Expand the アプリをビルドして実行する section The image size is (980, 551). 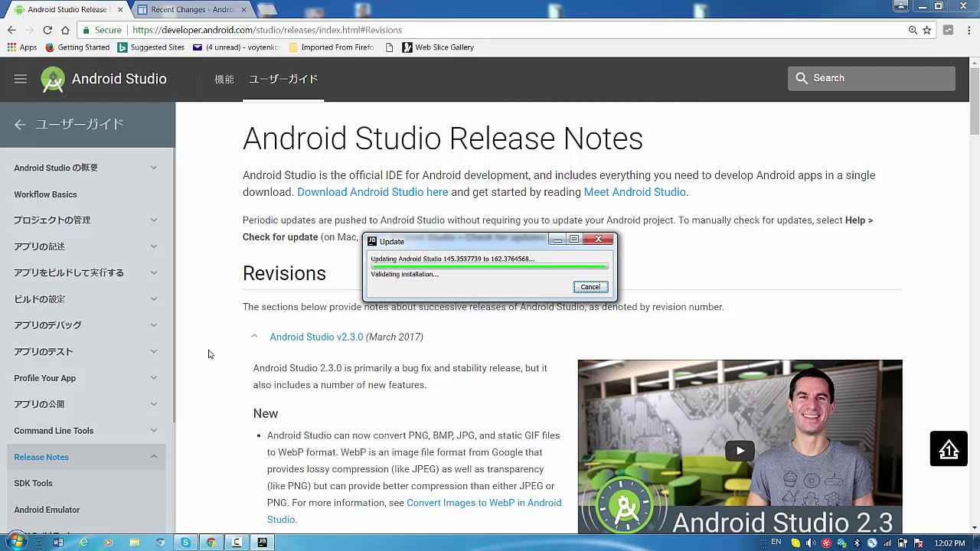(x=153, y=272)
